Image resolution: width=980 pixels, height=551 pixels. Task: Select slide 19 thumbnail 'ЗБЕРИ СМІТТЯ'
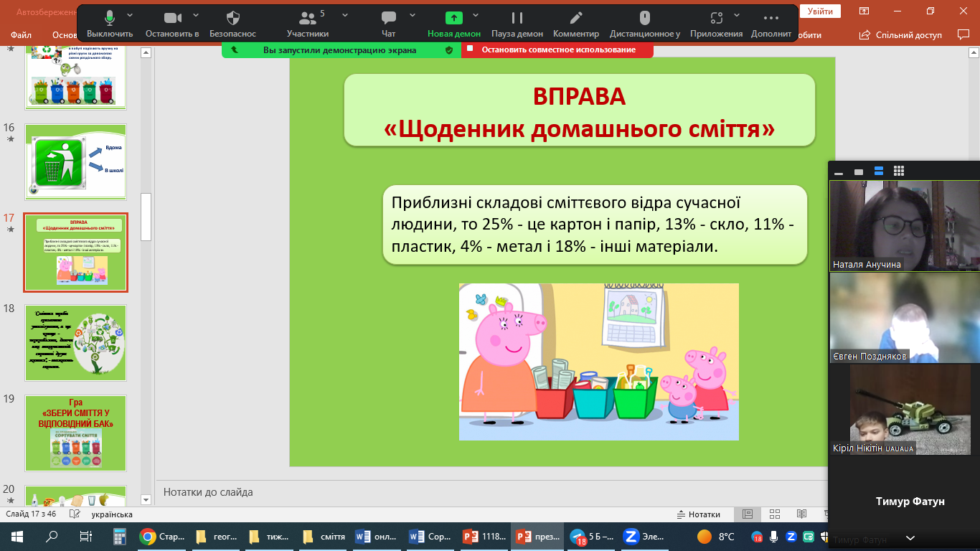tap(76, 433)
